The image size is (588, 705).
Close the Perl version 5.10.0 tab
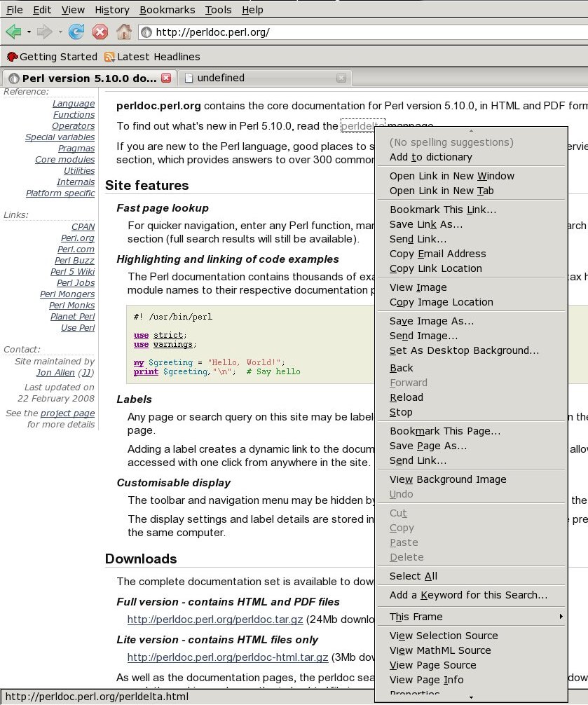(166, 78)
